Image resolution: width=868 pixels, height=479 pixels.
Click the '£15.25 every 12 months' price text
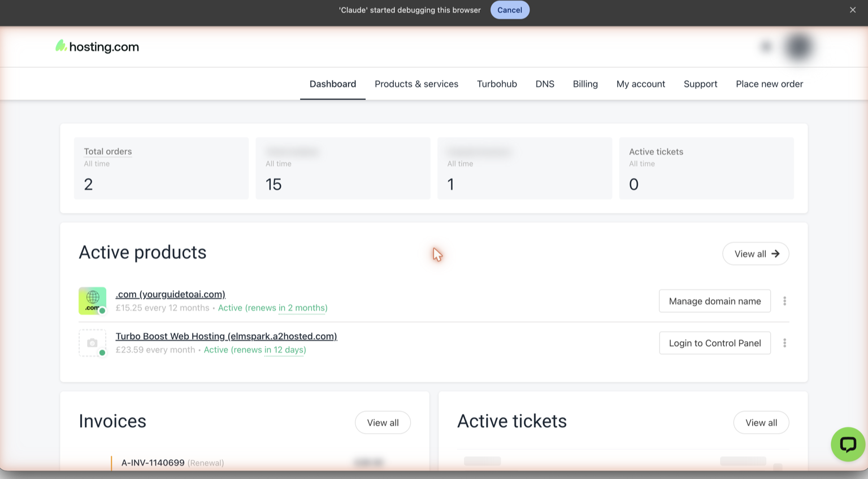point(163,308)
